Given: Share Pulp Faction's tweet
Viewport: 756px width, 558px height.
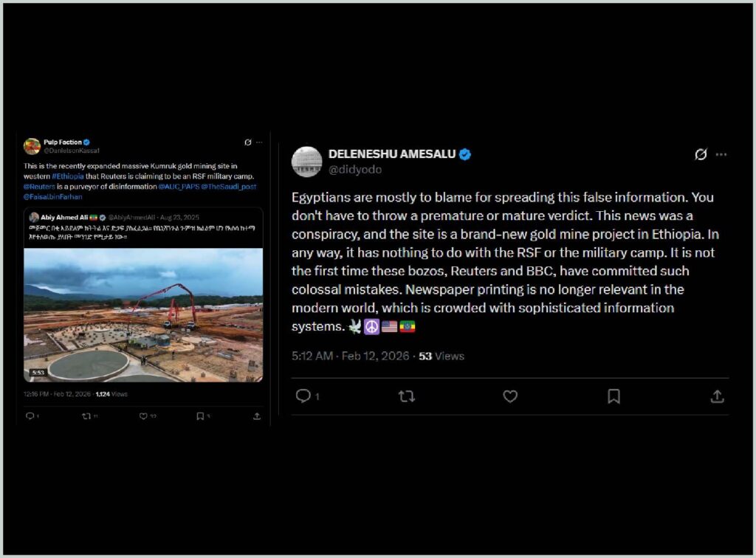Looking at the screenshot, I should [x=257, y=416].
